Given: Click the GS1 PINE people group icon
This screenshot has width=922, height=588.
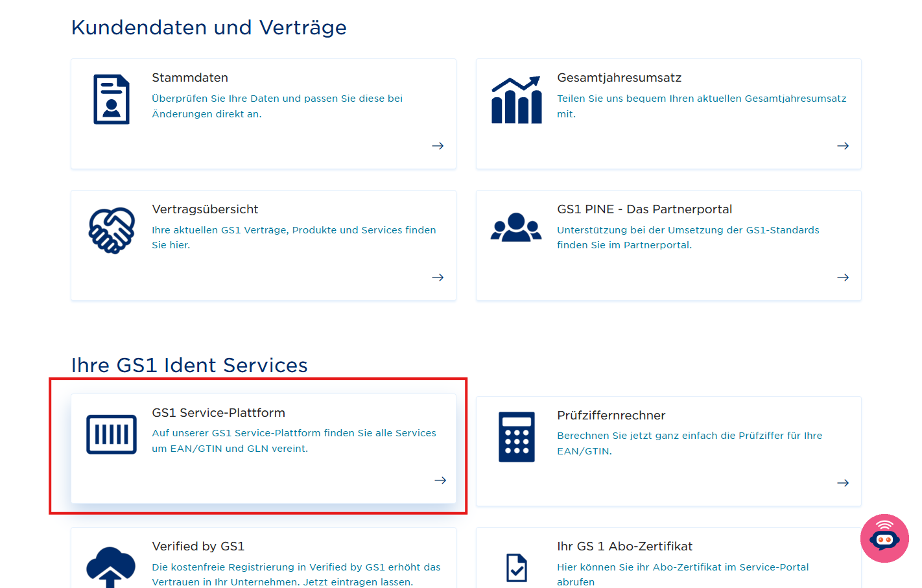Looking at the screenshot, I should (x=516, y=228).
